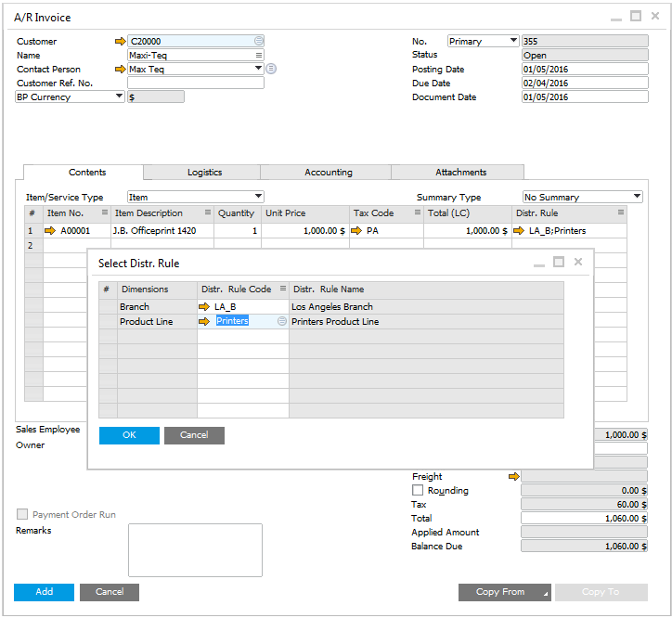Click the Add button
This screenshot has height=618, width=672.
44,592
